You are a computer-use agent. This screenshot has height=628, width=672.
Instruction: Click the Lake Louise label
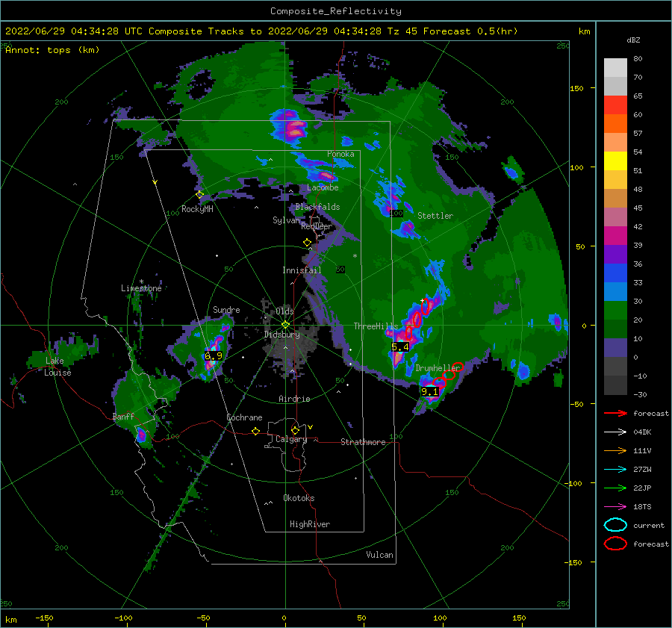click(x=57, y=367)
